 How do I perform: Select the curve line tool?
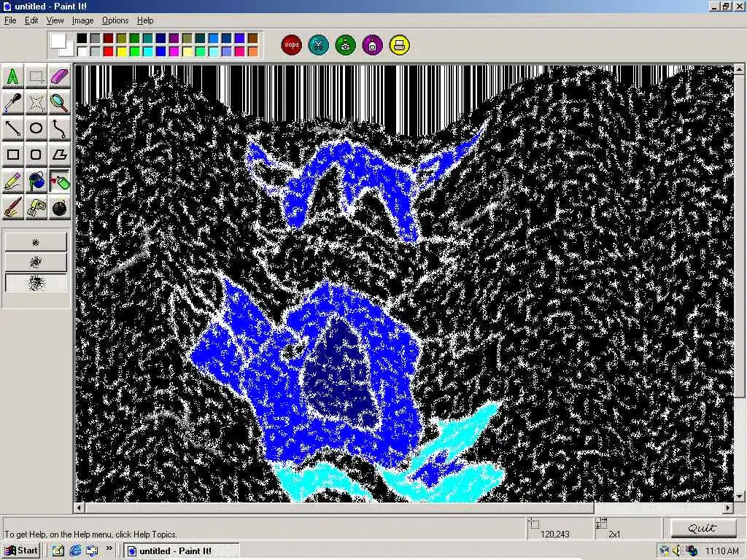pyautogui.click(x=60, y=128)
